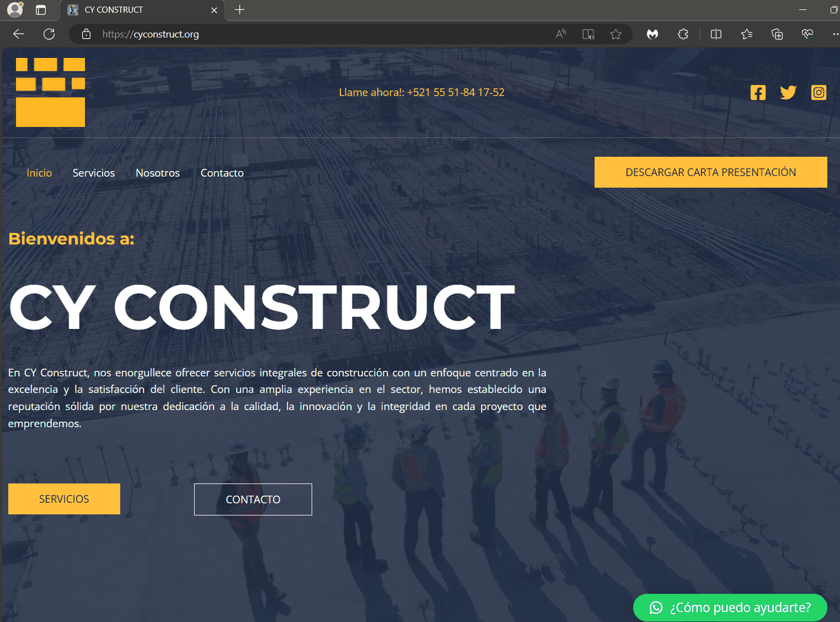Screen dimensions: 840x622
Task: Open browser Settings and more menu
Action: click(835, 34)
